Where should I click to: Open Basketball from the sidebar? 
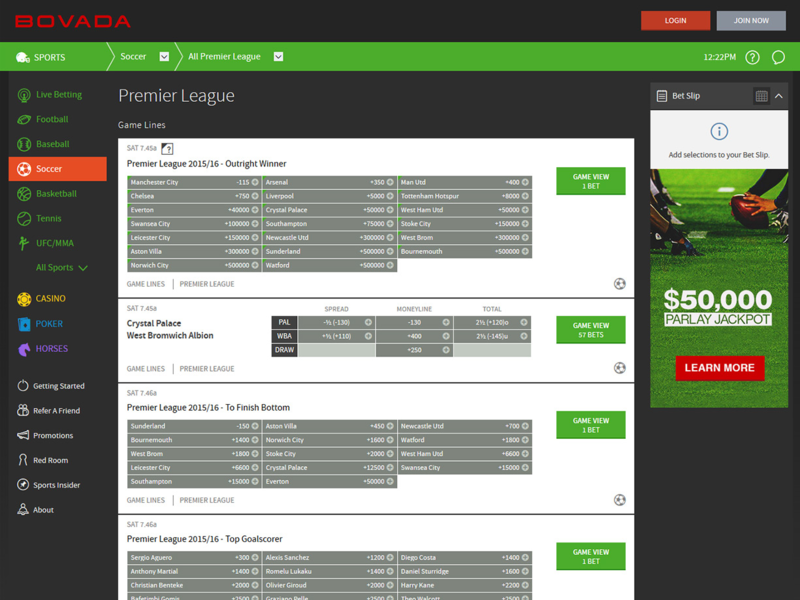[x=58, y=194]
